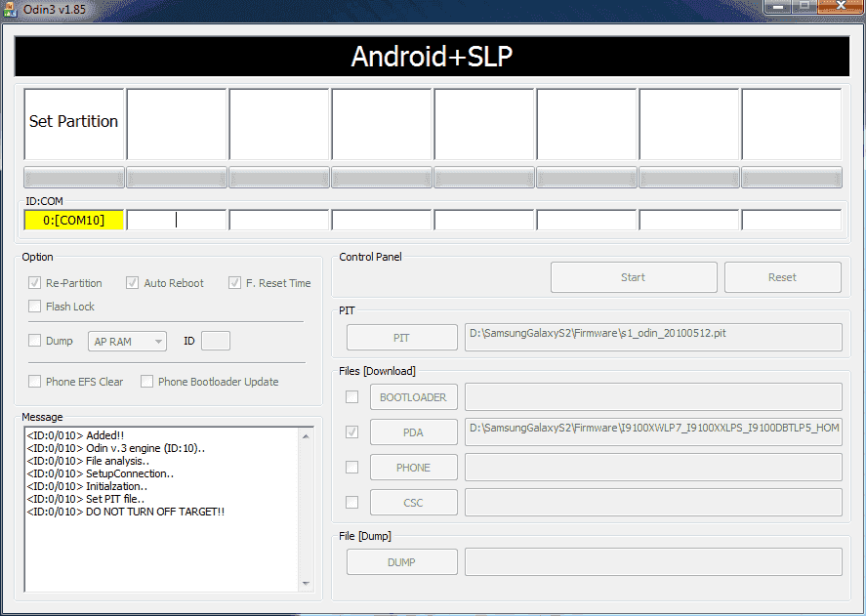Click the empty DUMP file path field
This screenshot has width=866, height=616.
pos(653,562)
